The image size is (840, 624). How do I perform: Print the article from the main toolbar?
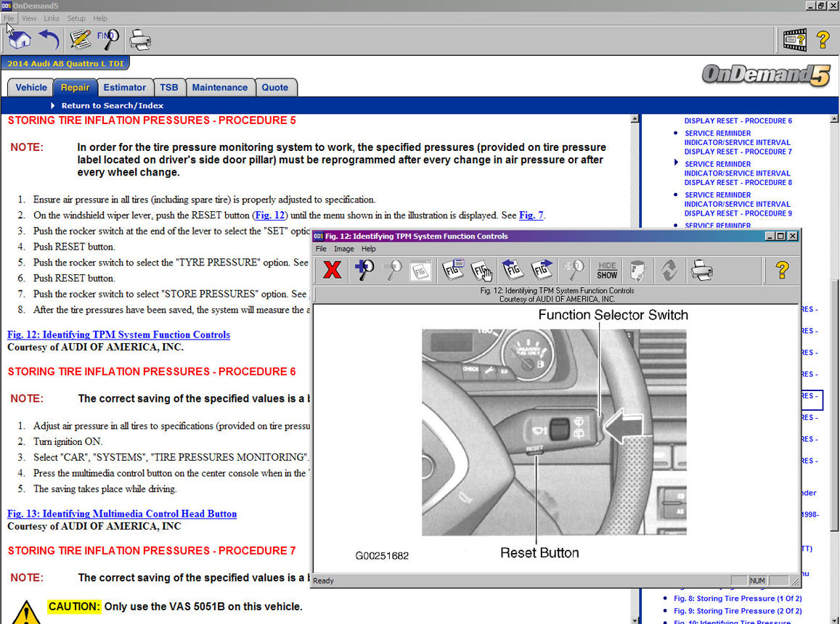pos(140,40)
